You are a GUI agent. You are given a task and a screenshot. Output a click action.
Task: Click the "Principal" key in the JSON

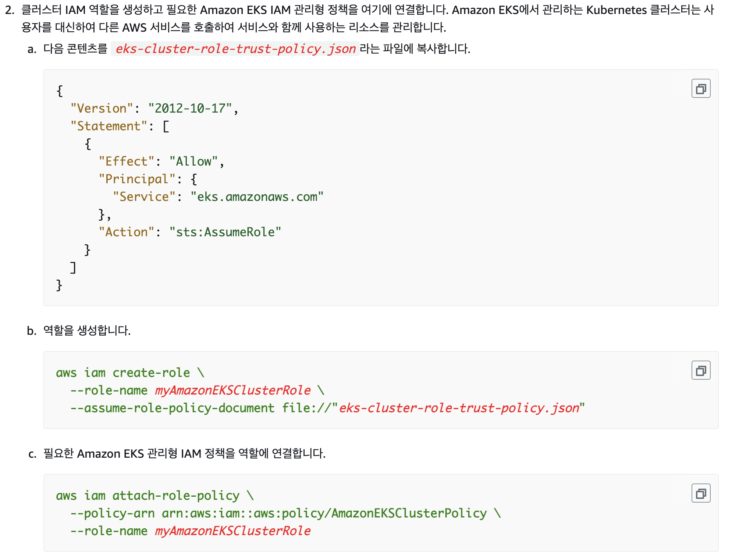[x=137, y=179]
